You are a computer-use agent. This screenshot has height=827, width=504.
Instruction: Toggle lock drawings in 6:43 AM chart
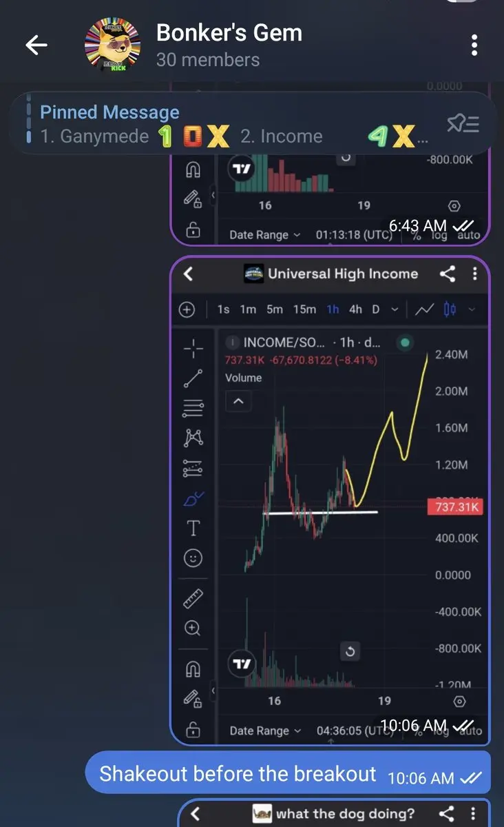[x=193, y=231]
